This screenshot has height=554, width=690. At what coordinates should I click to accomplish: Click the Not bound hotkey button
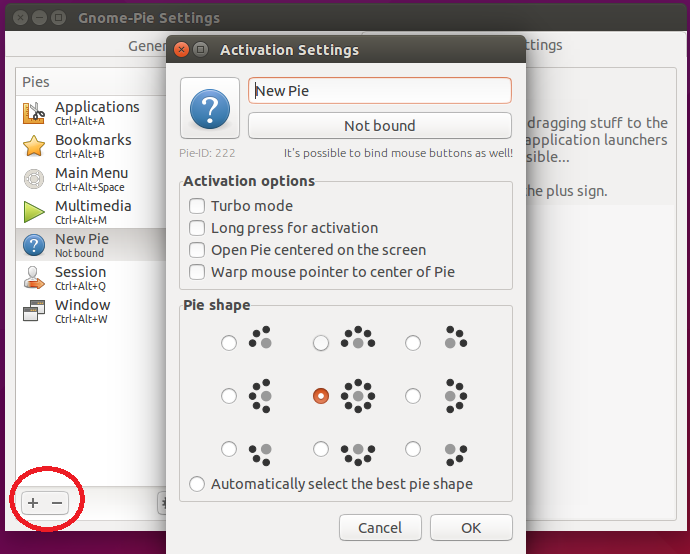point(380,125)
